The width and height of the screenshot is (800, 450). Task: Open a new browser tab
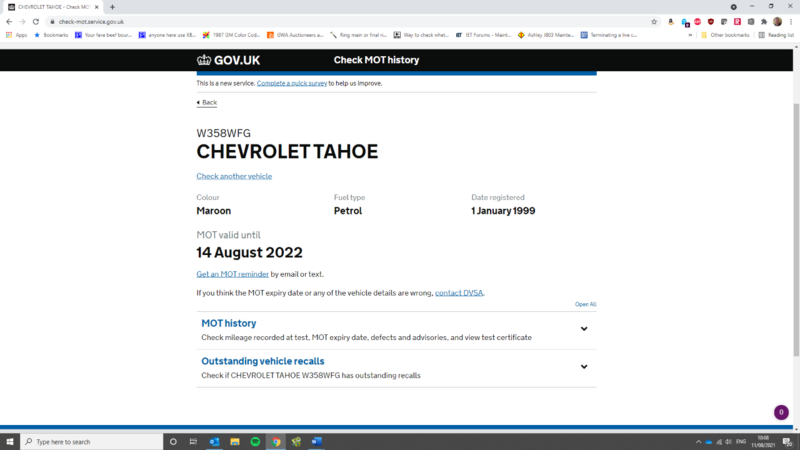pyautogui.click(x=112, y=7)
